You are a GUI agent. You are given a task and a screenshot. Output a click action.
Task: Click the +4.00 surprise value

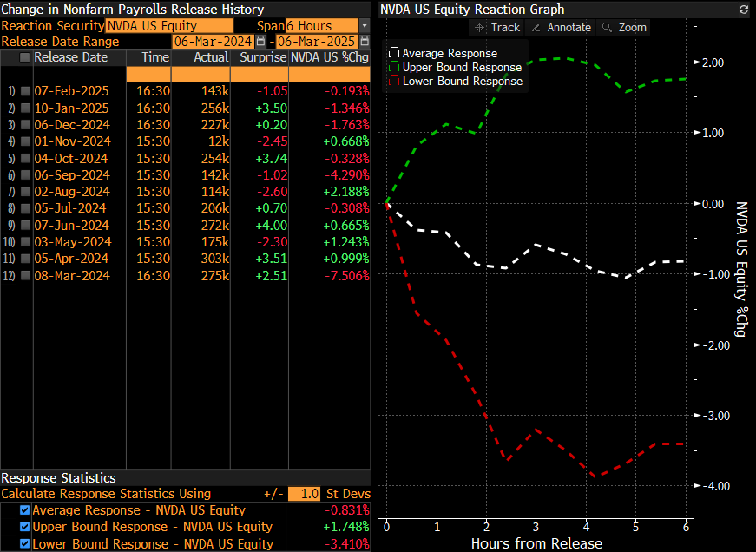tap(272, 225)
